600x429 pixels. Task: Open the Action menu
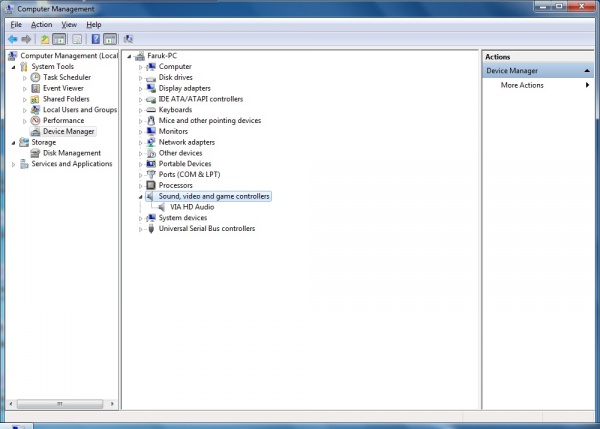tap(41, 24)
